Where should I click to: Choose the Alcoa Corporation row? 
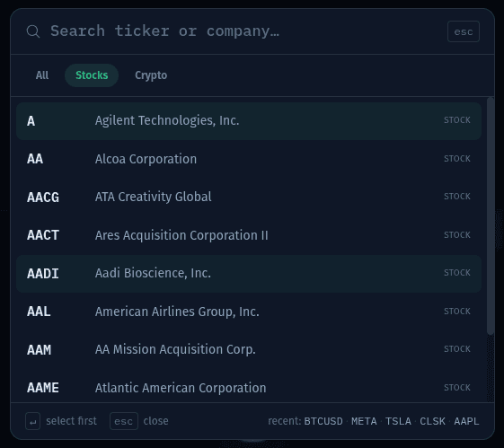(x=249, y=159)
